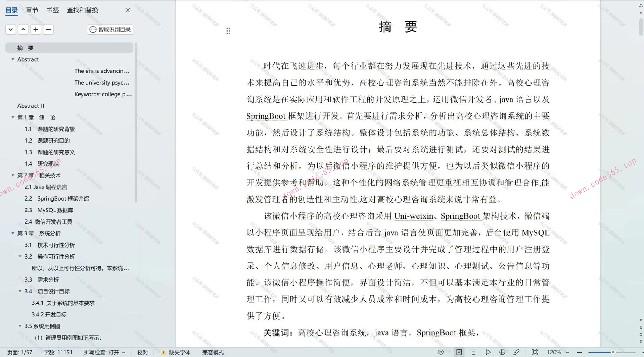This screenshot has width=644, height=357.
Task: Click the 智能识别目录 button
Action: [x=109, y=30]
